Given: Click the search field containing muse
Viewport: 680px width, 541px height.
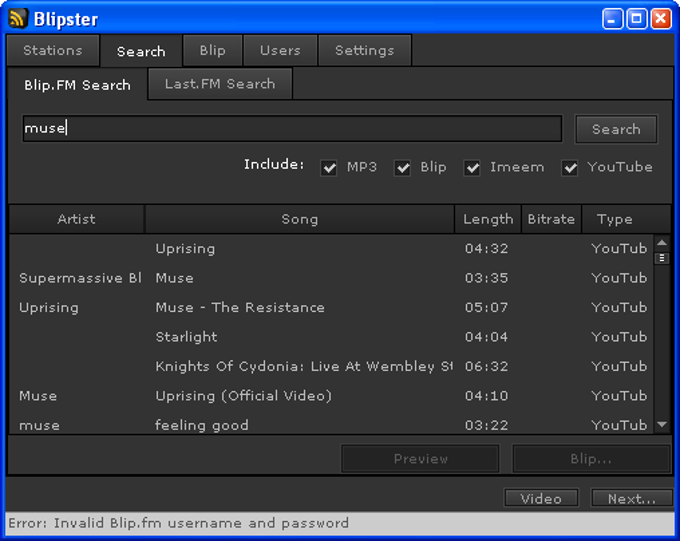Looking at the screenshot, I should pyautogui.click(x=292, y=128).
